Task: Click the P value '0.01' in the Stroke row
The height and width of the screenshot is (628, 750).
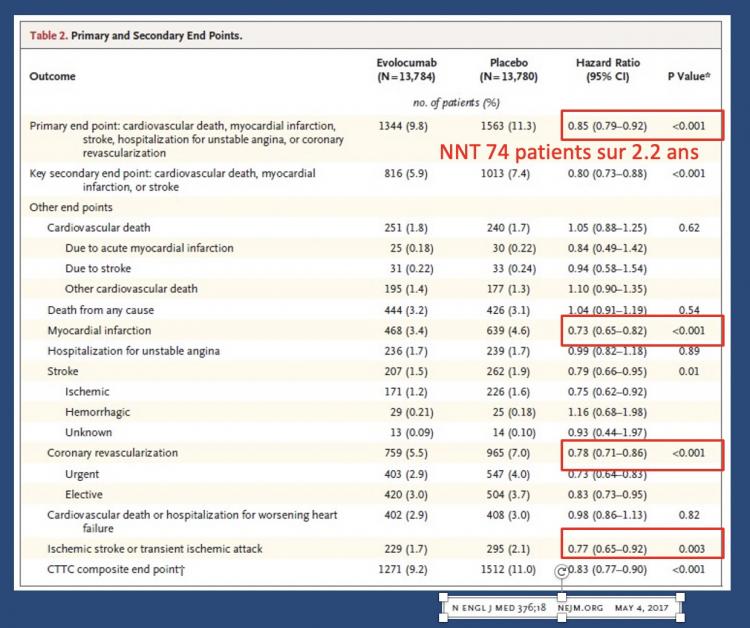Action: (689, 371)
